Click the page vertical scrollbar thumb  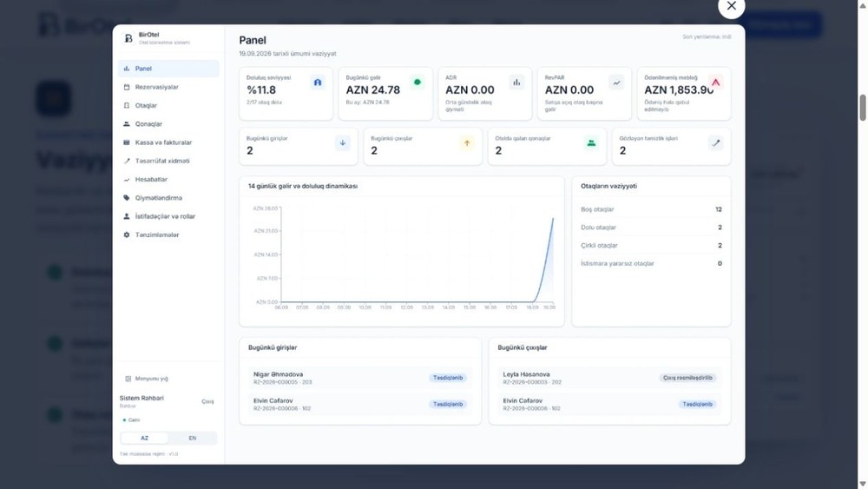tap(863, 108)
